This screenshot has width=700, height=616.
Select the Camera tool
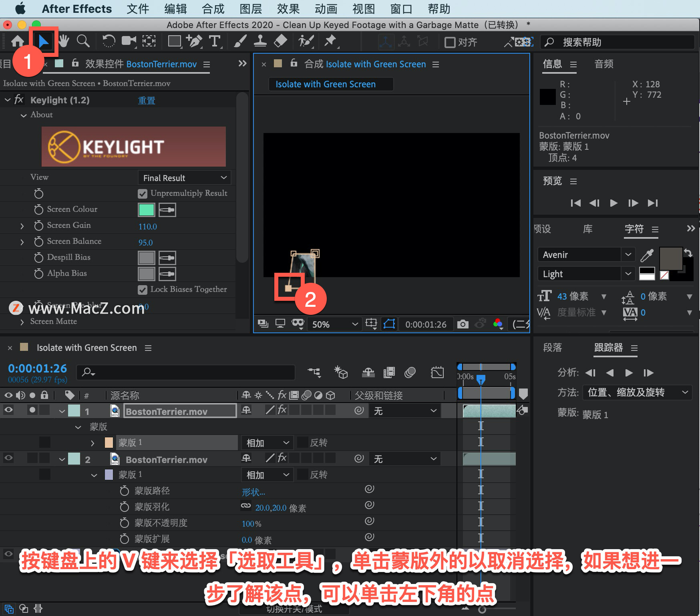click(x=129, y=41)
